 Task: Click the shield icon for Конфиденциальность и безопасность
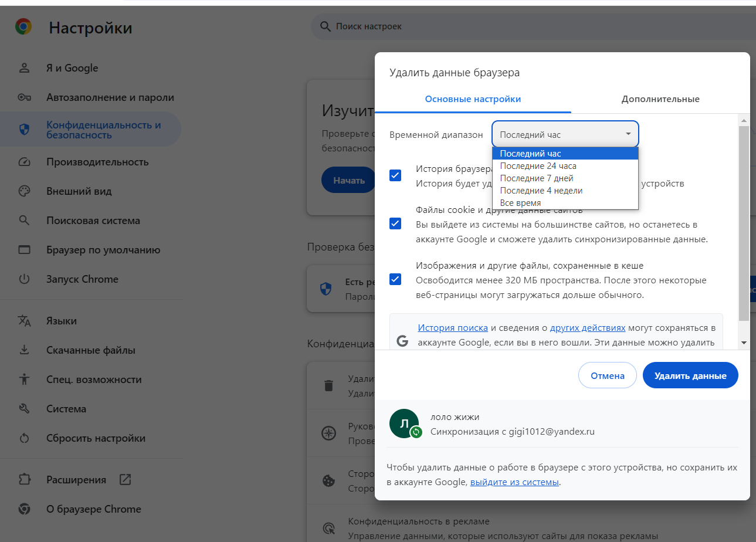coord(24,130)
